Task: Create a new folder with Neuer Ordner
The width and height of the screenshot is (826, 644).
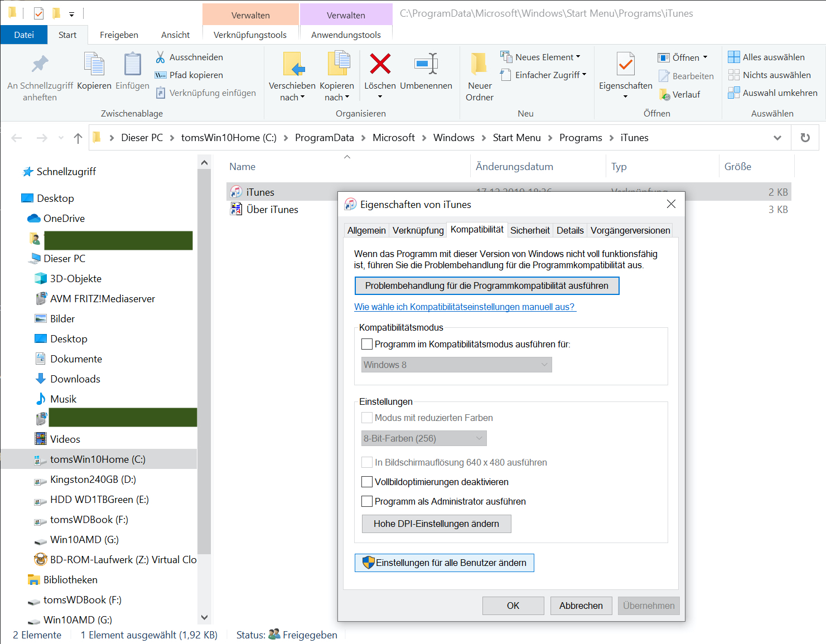Action: pyautogui.click(x=479, y=76)
